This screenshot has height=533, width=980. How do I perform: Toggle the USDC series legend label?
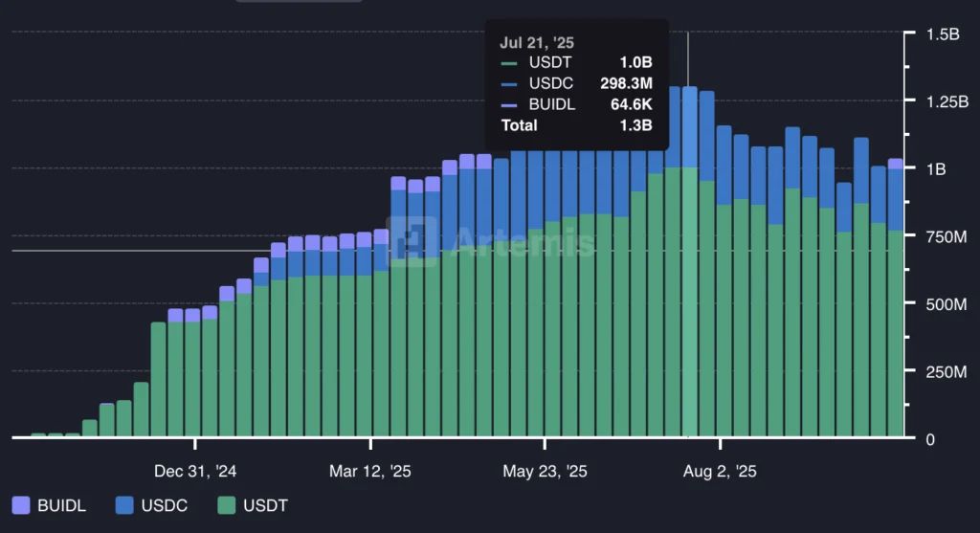(x=166, y=505)
